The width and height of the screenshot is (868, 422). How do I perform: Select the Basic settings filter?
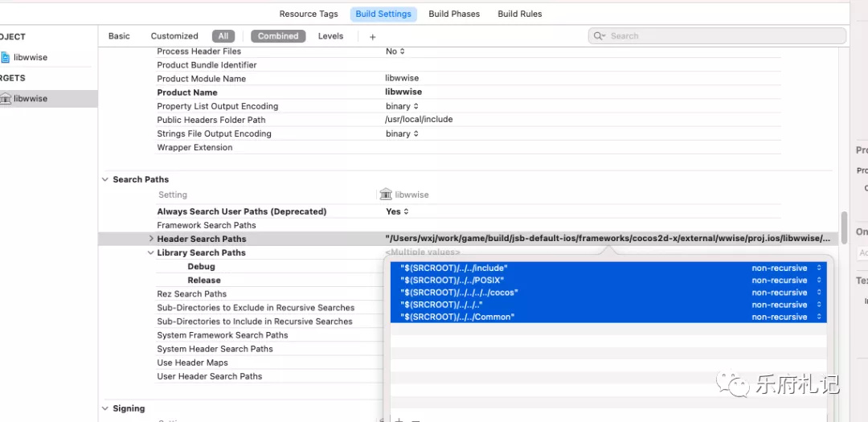click(x=119, y=36)
